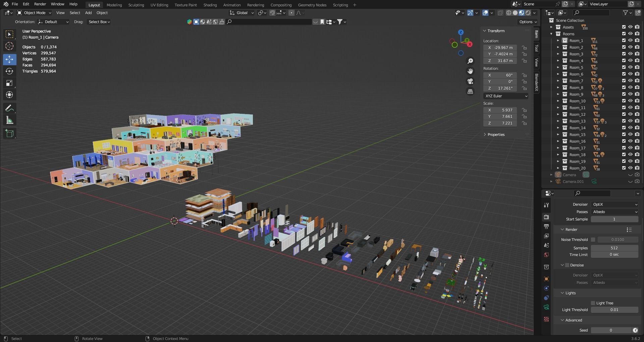Screen dimensions: 644x342
Task: Open the Denoiser OptiX dropdown
Action: coord(614,204)
